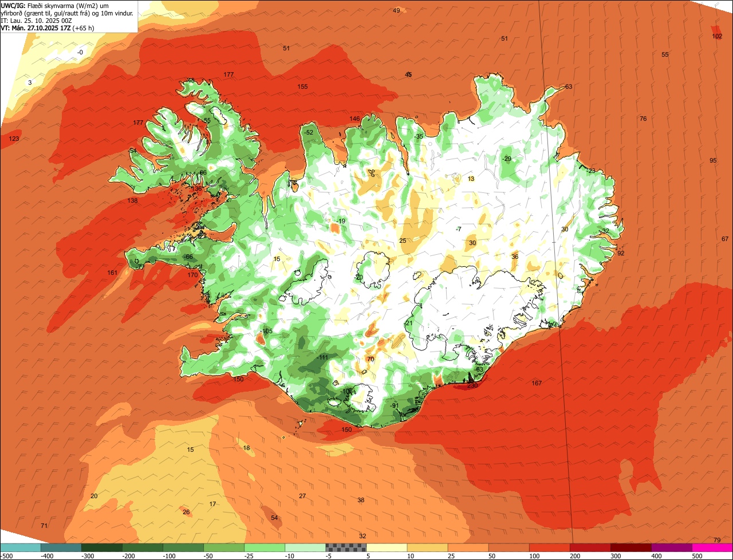Select the flux value 155
The image size is (733, 560).
tap(302, 86)
